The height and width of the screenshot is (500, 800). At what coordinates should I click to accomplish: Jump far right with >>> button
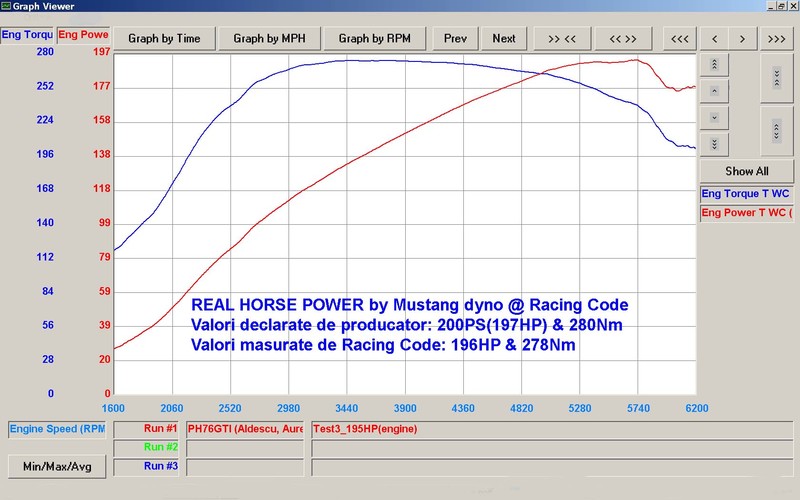pos(777,38)
